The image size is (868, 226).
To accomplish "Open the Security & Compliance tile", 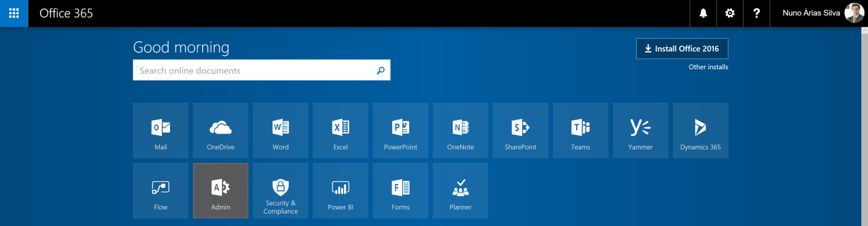I will [x=281, y=191].
